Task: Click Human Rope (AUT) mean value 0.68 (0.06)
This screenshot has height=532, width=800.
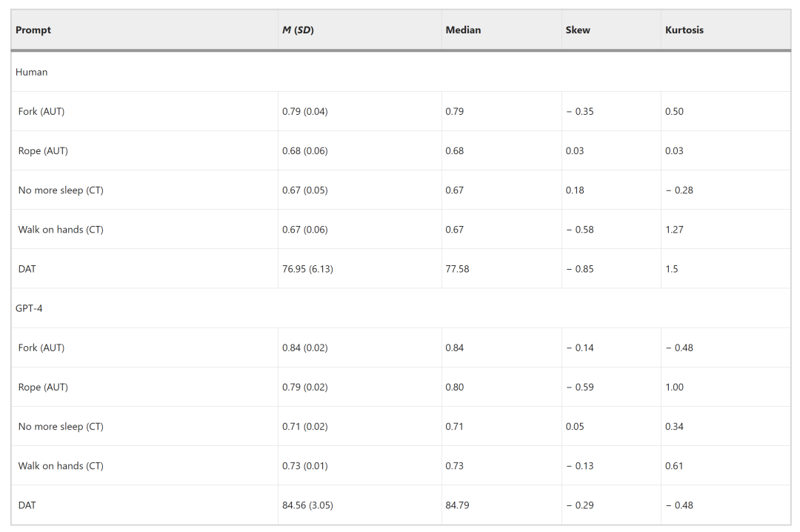Action: (x=304, y=151)
